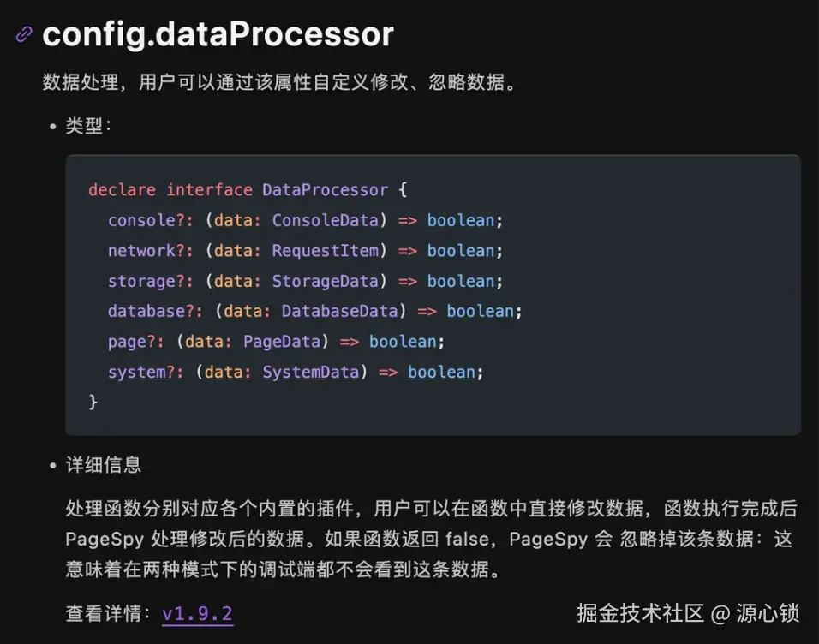
Task: Click the config.dataProcessor heading
Action: (218, 34)
